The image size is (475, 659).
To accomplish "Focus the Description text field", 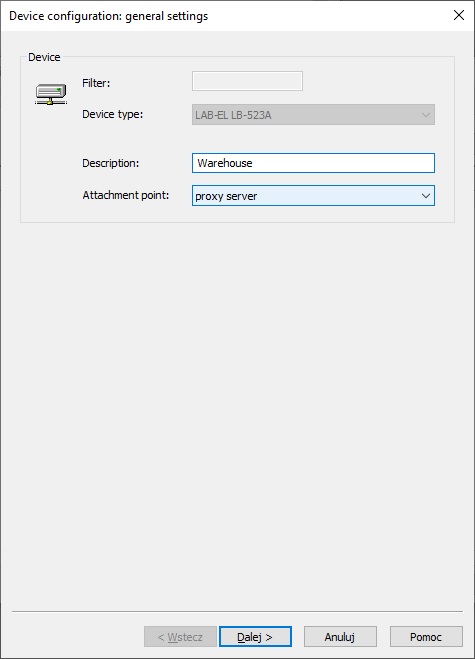I will 313,163.
